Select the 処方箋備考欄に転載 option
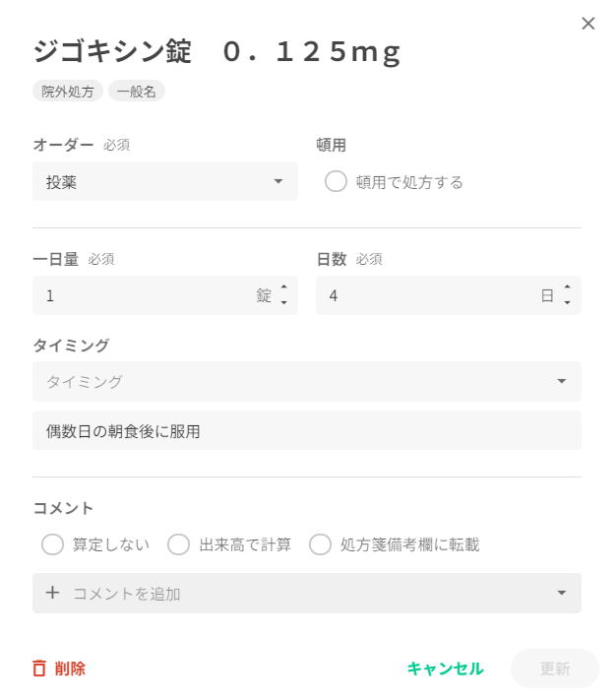The width and height of the screenshot is (616, 700). point(320,544)
